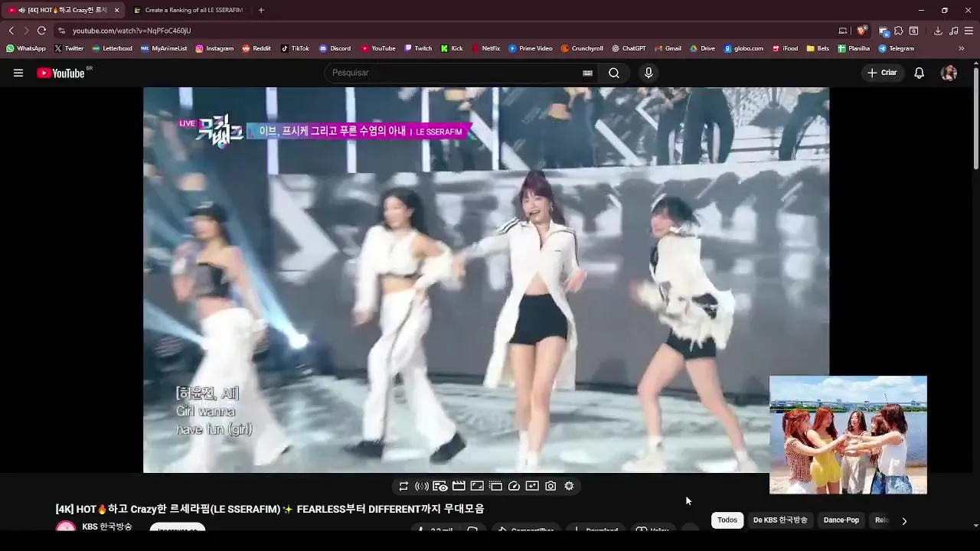The image size is (980, 551).
Task: Open the YouTube guide hamburger menu
Action: coord(18,73)
